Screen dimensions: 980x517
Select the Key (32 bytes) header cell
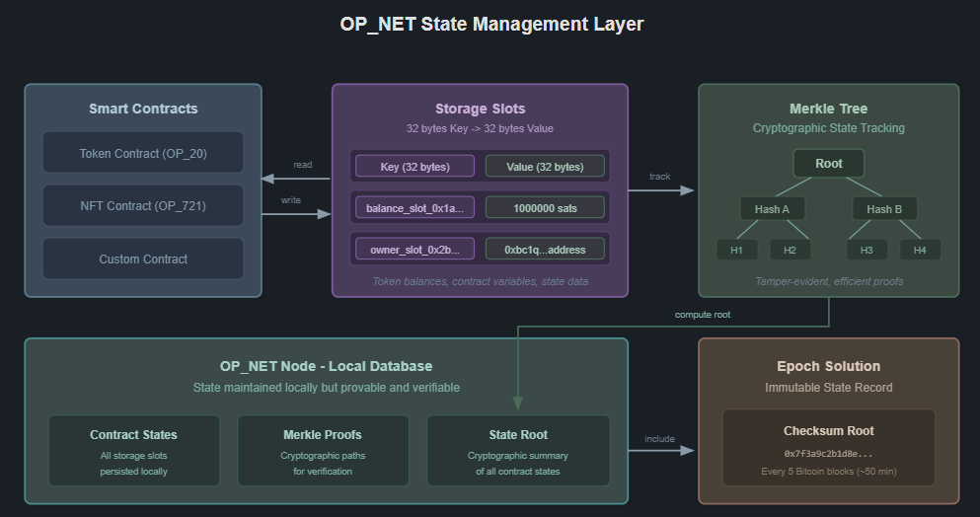click(415, 167)
